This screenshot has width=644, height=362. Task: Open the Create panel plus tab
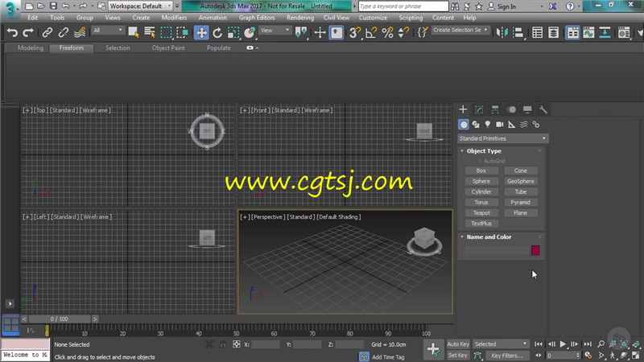point(463,109)
